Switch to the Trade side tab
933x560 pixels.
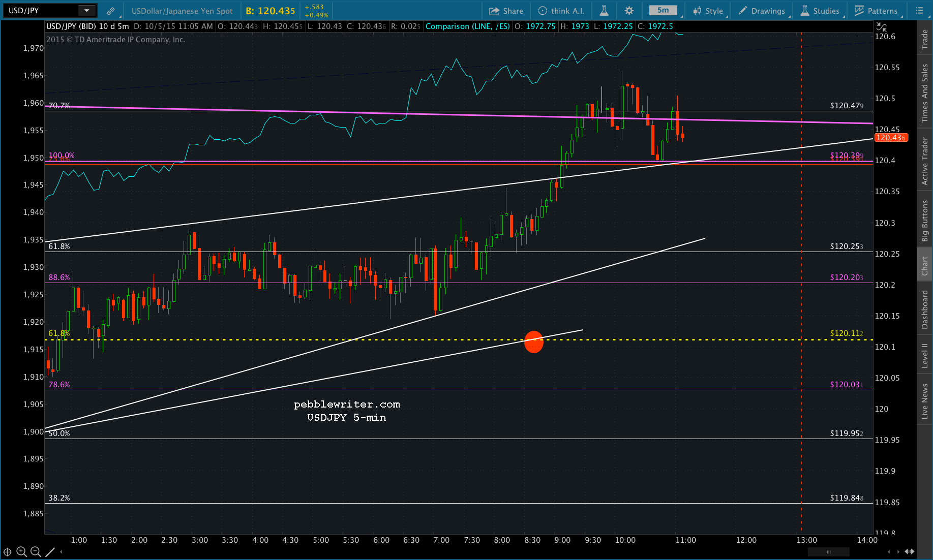tap(925, 40)
